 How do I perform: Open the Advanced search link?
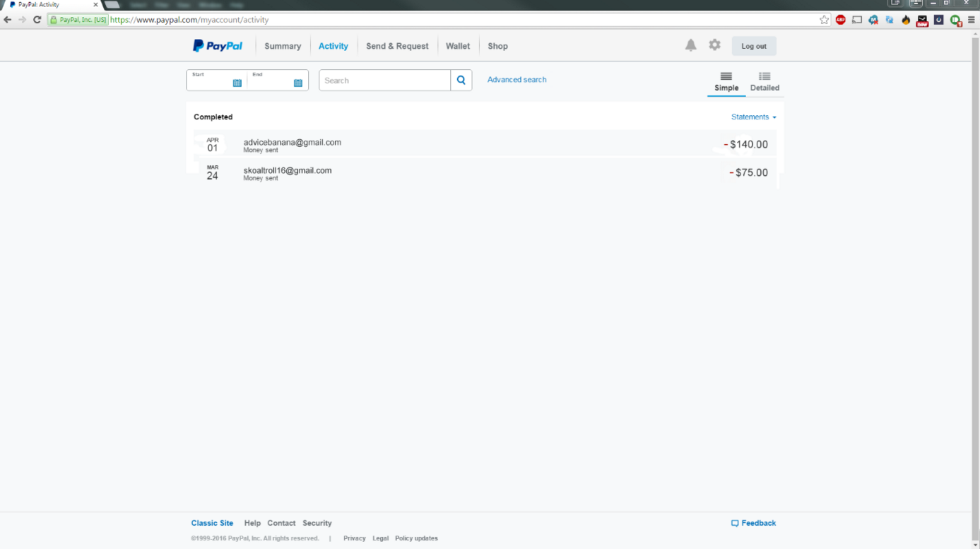(x=516, y=80)
